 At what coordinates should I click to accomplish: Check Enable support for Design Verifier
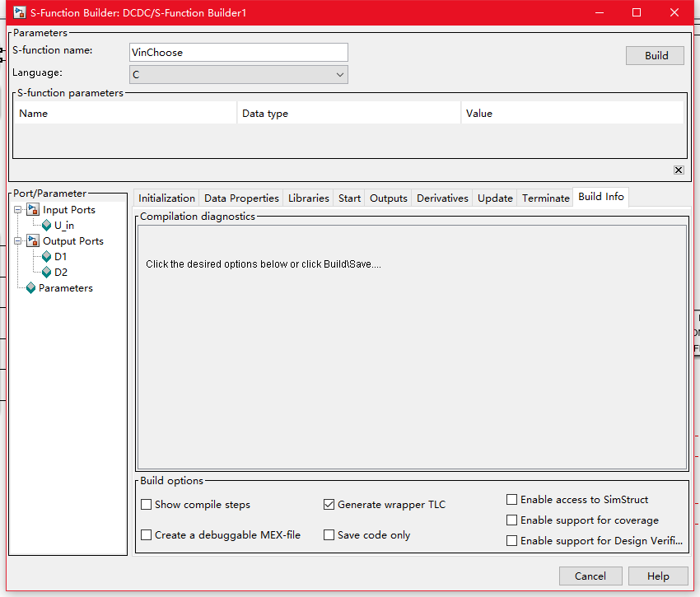tap(512, 541)
